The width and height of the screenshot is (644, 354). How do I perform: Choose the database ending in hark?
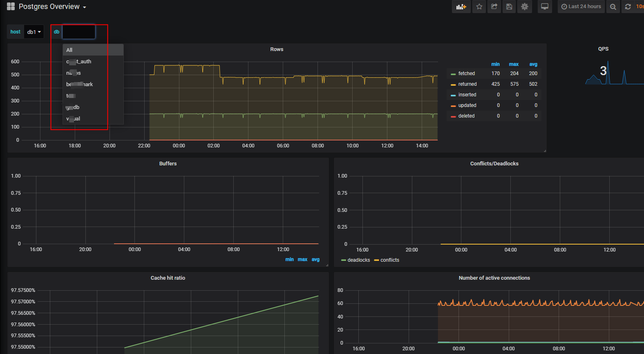pos(93,84)
